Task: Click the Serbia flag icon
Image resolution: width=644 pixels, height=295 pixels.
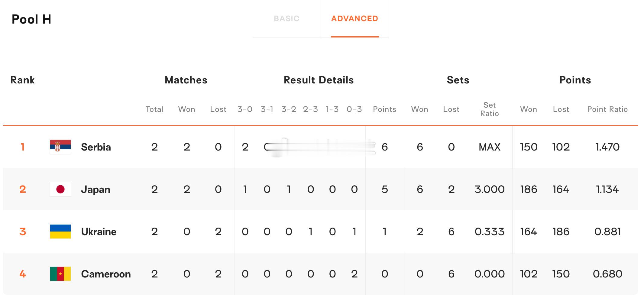Action: (x=60, y=147)
